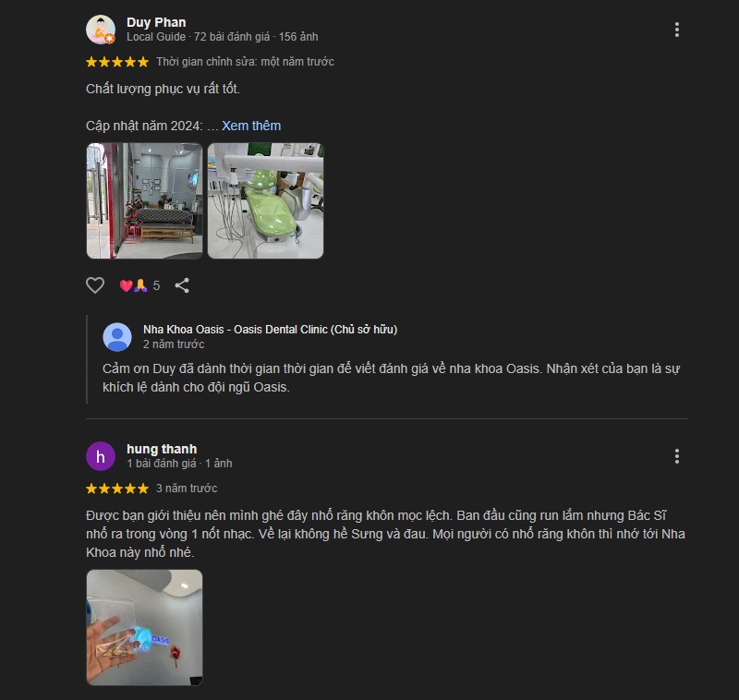This screenshot has height=700, width=739.
Task: Click Nha Khoa Oasis owner name
Action: click(270, 330)
